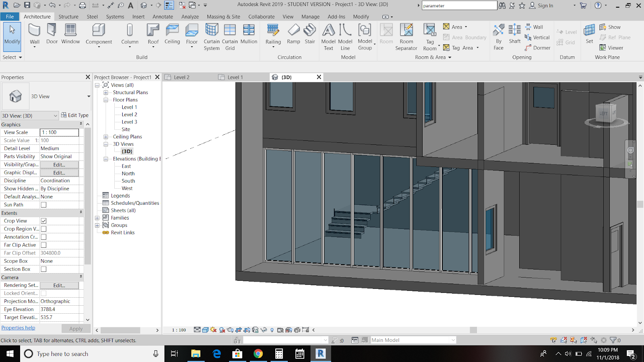Image resolution: width=644 pixels, height=362 pixels.
Task: Check the Section Box option
Action: (43, 269)
